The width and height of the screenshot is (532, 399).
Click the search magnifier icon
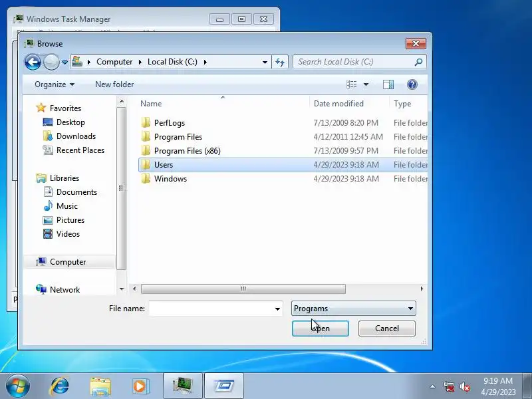(419, 62)
